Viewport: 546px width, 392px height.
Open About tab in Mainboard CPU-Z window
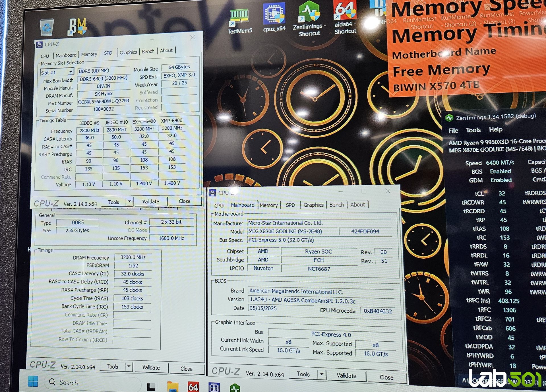point(357,204)
